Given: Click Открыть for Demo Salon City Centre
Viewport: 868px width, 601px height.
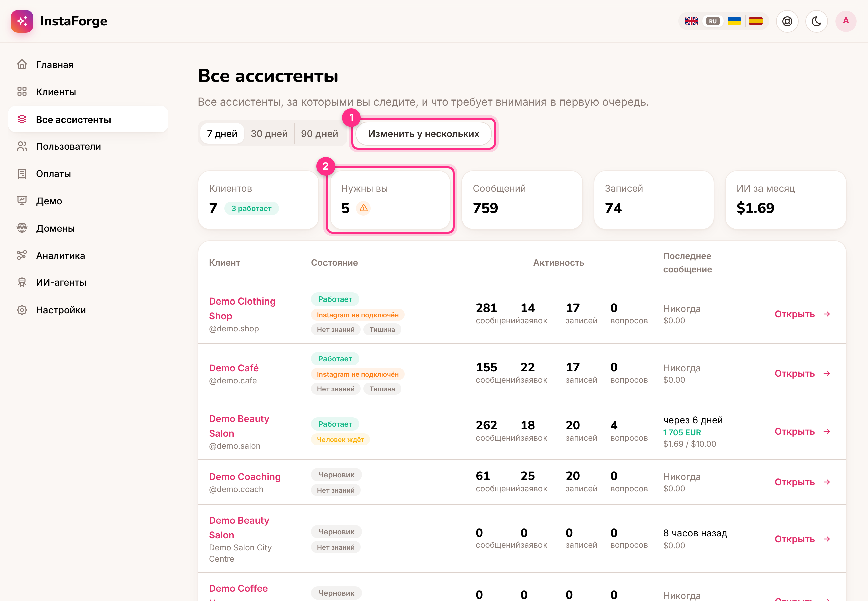Looking at the screenshot, I should [x=802, y=539].
